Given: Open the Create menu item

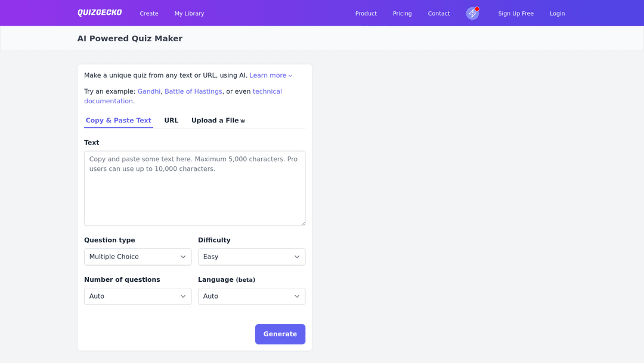Looking at the screenshot, I should pos(148,13).
